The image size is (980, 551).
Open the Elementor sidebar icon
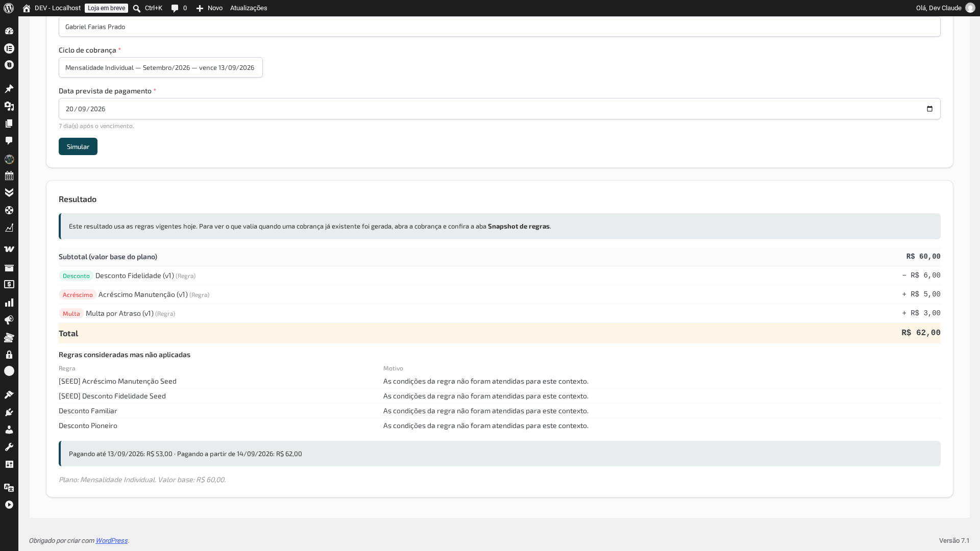9,48
